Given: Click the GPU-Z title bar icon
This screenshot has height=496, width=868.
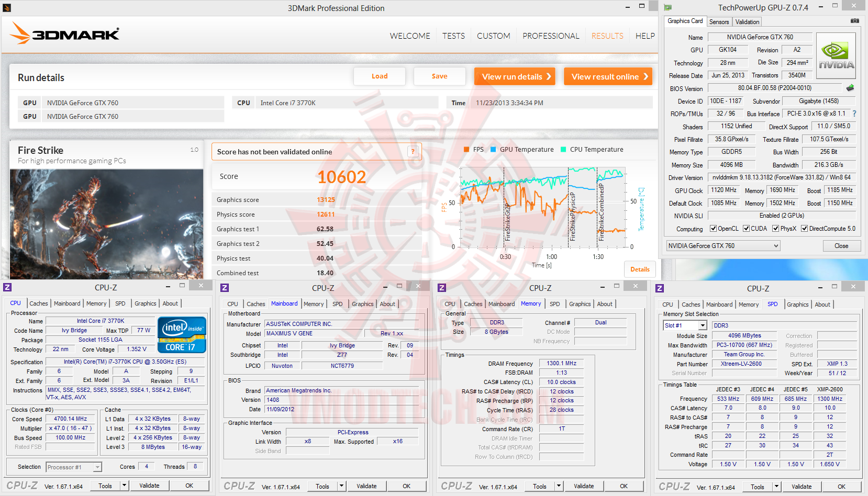Looking at the screenshot, I should (x=668, y=7).
